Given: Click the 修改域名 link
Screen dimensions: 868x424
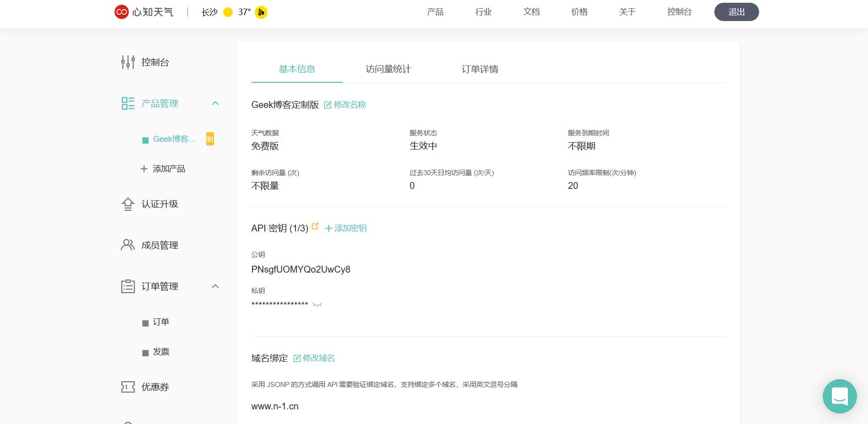Looking at the screenshot, I should tap(314, 358).
